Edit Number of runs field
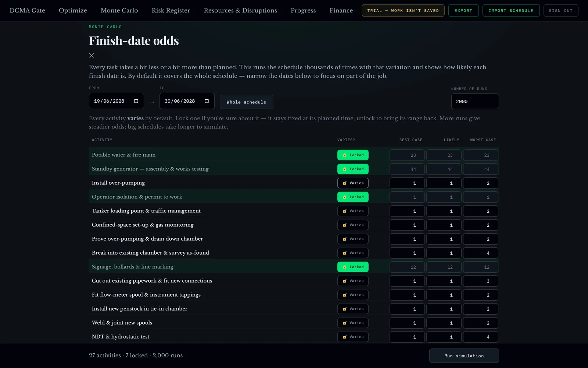This screenshot has width=588, height=368. (475, 102)
